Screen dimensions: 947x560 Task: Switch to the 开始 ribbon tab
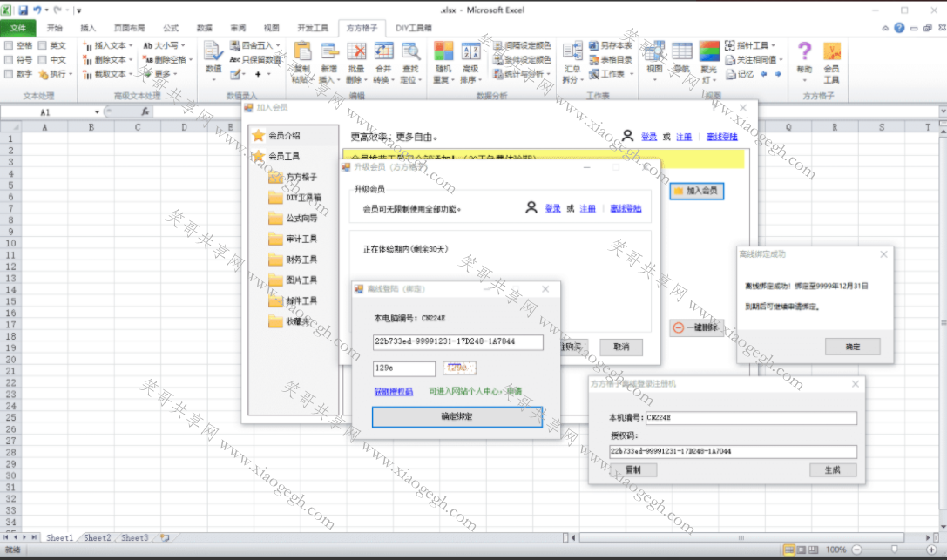pos(55,28)
